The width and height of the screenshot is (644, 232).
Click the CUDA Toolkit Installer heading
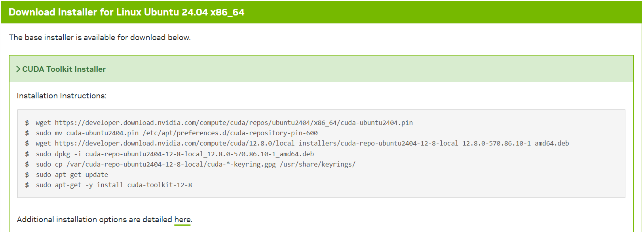tap(64, 69)
